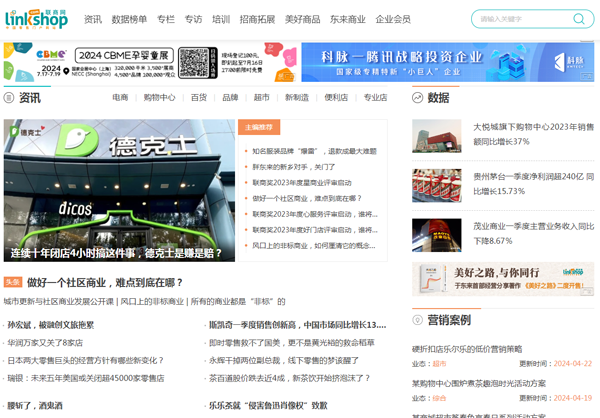Select the 百货 news category
Viewport: 600px width, 418px height.
click(199, 98)
